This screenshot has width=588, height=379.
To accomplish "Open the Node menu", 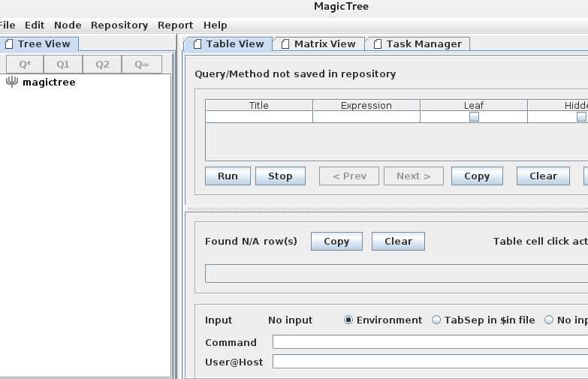I will [x=68, y=25].
